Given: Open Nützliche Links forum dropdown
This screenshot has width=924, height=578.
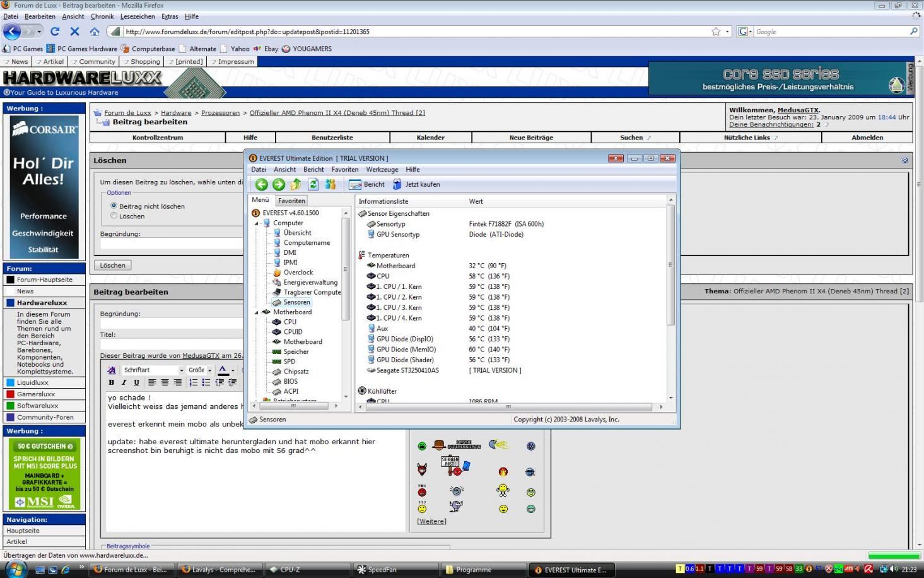Looking at the screenshot, I should [751, 138].
